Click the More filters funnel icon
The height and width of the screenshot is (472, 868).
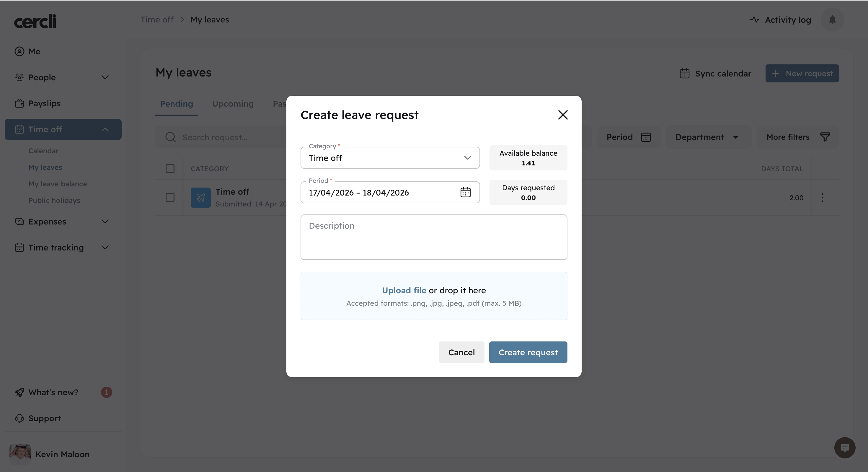pos(825,137)
